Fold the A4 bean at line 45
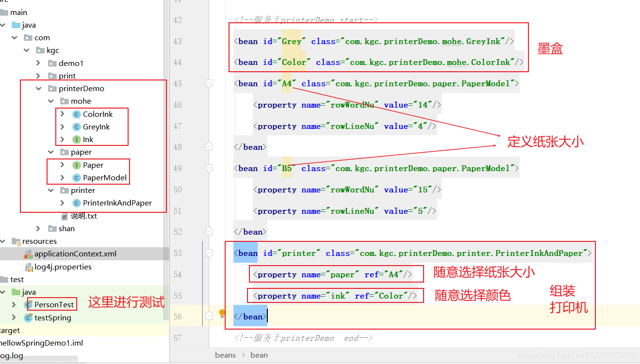Image resolution: width=640 pixels, height=364 pixels. [x=209, y=83]
